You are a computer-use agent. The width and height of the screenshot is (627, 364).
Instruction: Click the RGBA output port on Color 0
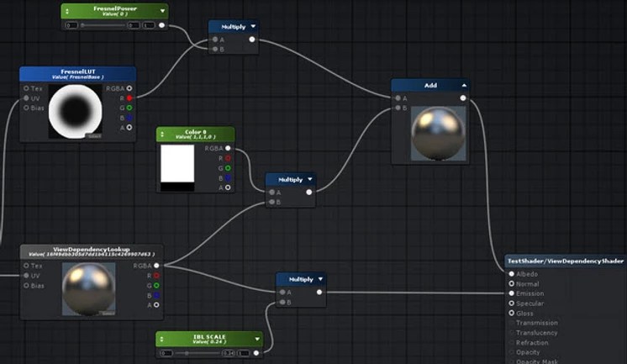coord(227,149)
